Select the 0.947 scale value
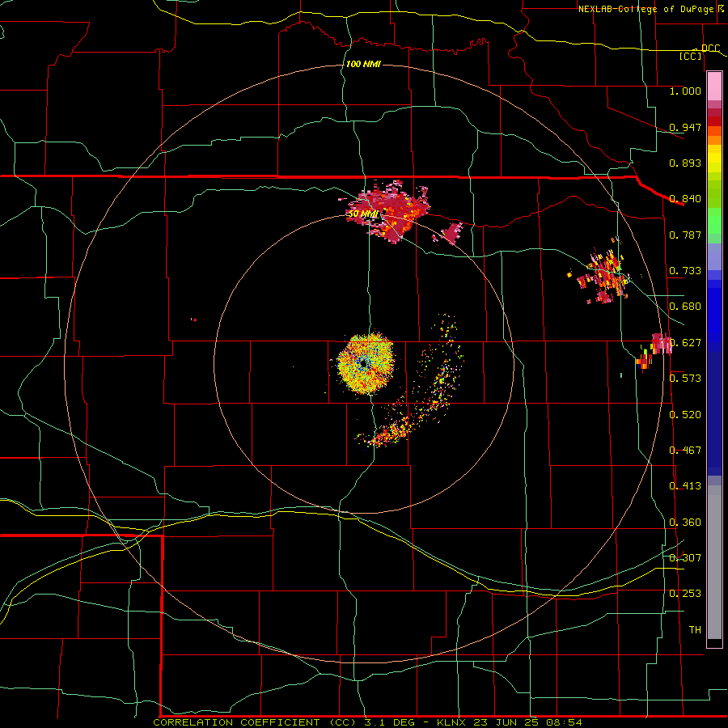Image resolution: width=728 pixels, height=728 pixels. [685, 127]
